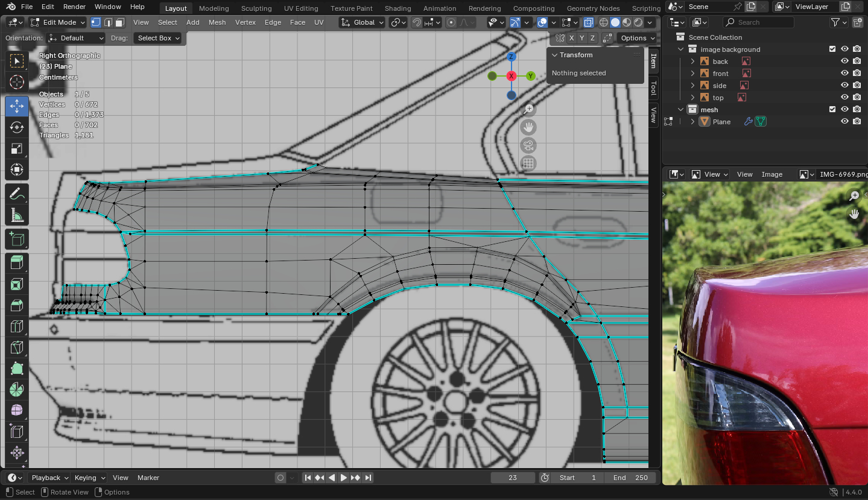Toggle mirror along X axis

(571, 38)
